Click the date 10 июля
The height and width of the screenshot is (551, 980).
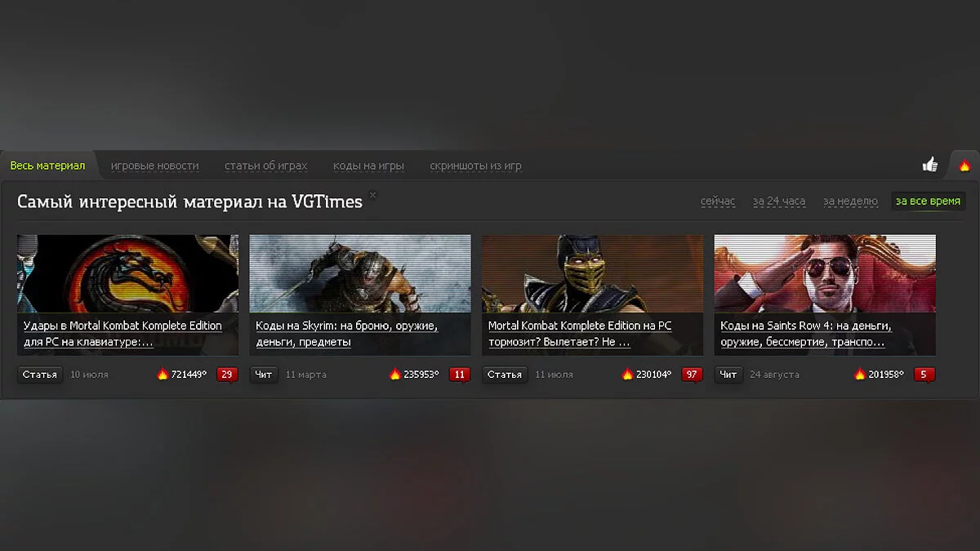click(x=89, y=375)
